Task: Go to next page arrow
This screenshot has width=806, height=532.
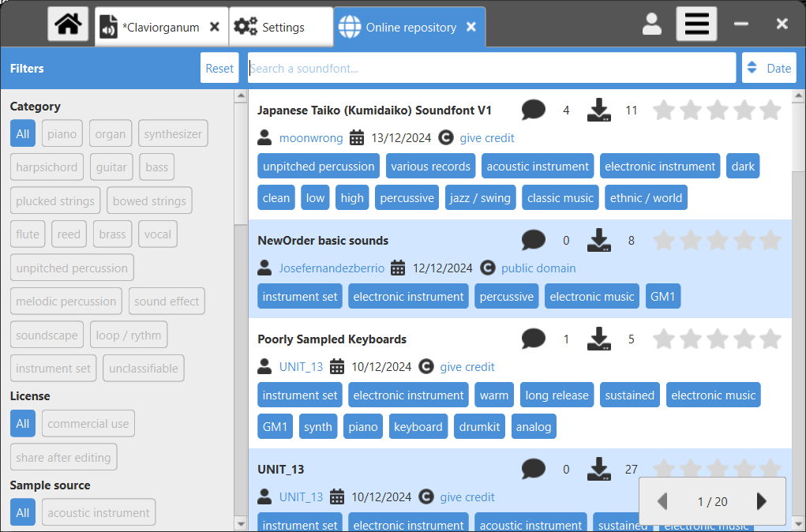Action: pyautogui.click(x=762, y=501)
